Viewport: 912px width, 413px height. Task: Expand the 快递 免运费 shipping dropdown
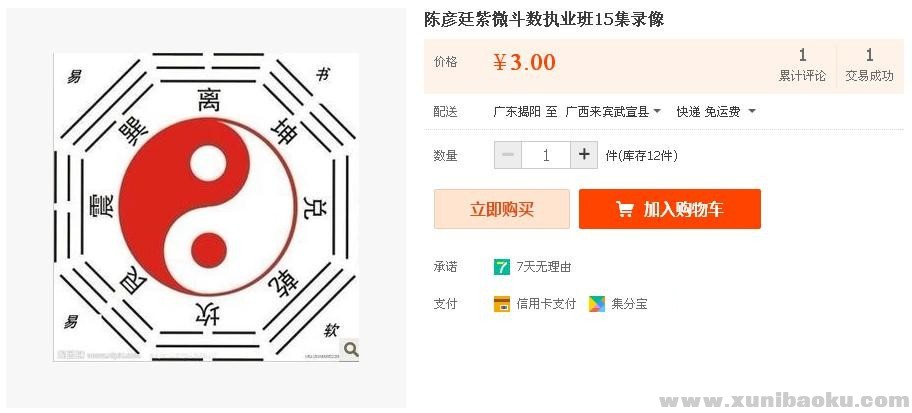(716, 111)
